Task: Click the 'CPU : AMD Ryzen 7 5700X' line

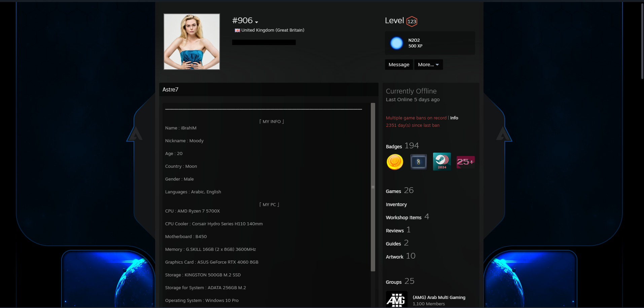Action: [x=192, y=211]
